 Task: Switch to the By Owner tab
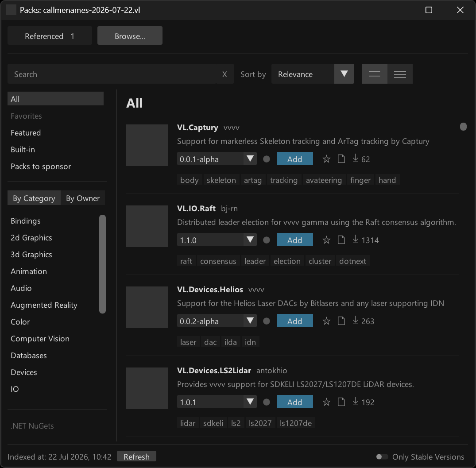click(83, 198)
